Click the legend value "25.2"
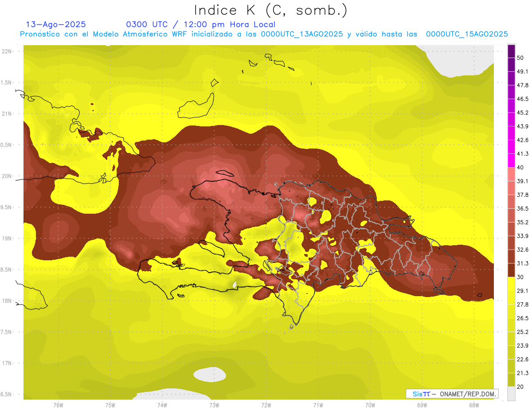Viewport: 532px width, 411px height. coord(523,332)
